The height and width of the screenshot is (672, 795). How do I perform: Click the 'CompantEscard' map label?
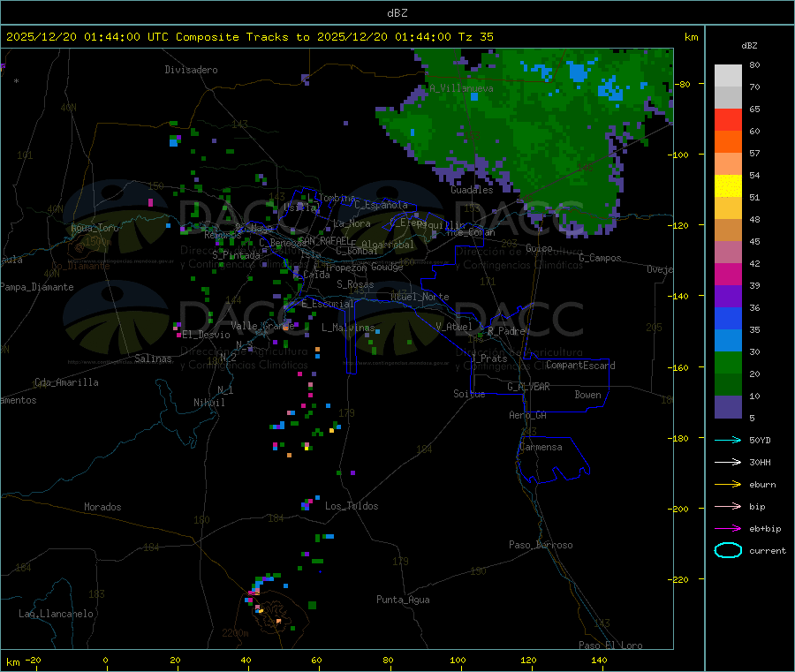coord(580,366)
